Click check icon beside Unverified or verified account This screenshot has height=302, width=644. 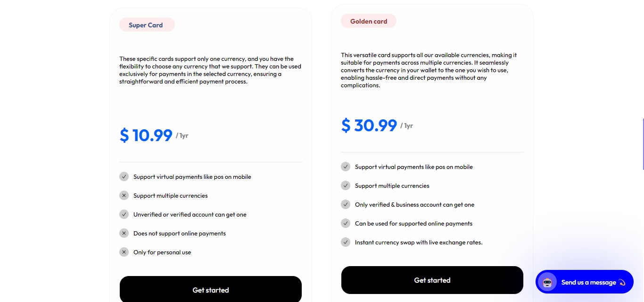[124, 214]
